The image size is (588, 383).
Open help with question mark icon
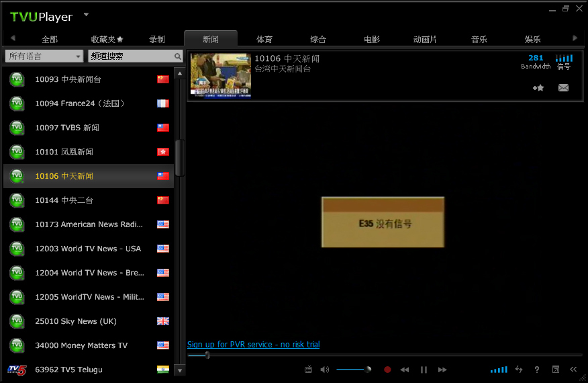(537, 370)
